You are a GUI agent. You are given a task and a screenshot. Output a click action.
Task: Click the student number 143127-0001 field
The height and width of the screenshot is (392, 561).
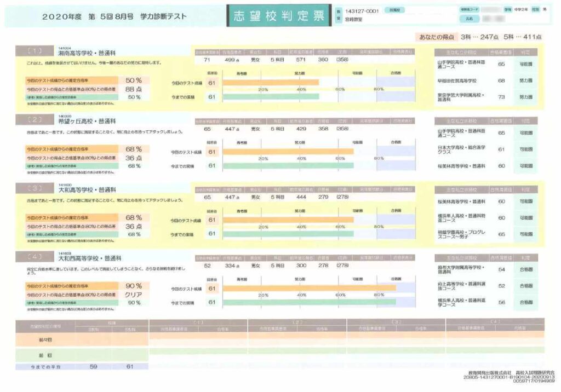pos(361,11)
